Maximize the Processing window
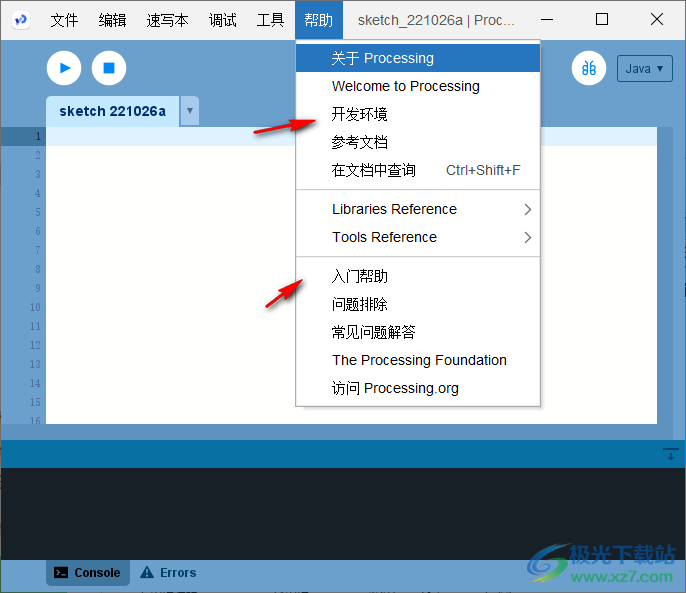Viewport: 686px width, 593px height. (x=602, y=20)
